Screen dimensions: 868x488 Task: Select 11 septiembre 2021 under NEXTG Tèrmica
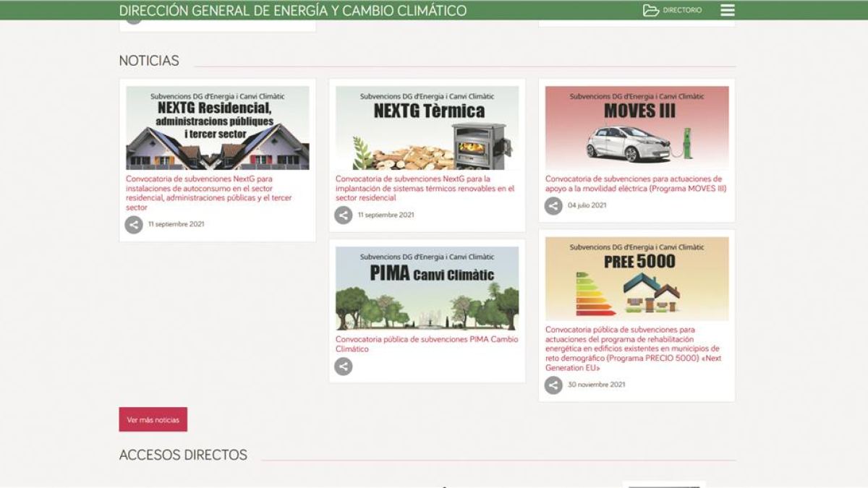386,215
